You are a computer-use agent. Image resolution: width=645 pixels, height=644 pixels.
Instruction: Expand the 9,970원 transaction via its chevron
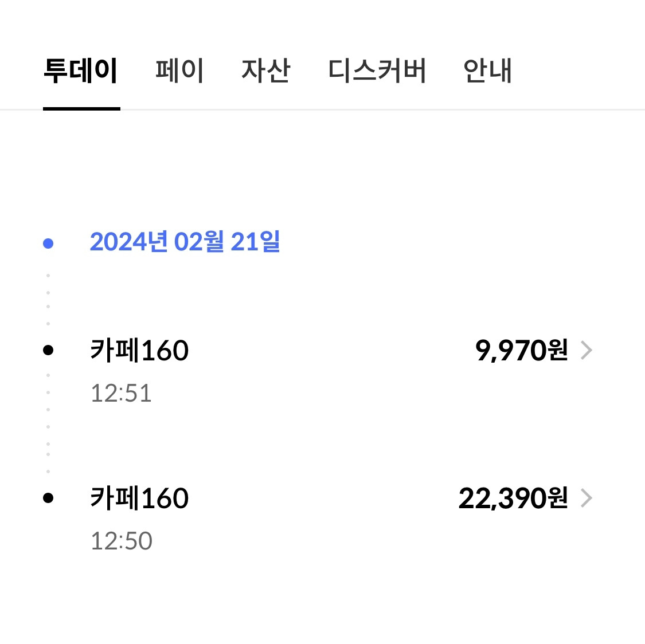coord(586,350)
